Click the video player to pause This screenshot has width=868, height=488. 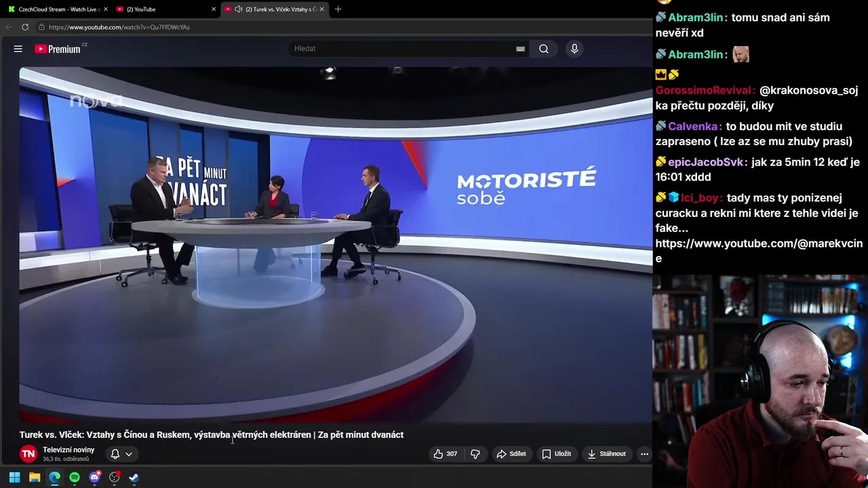[336, 245]
